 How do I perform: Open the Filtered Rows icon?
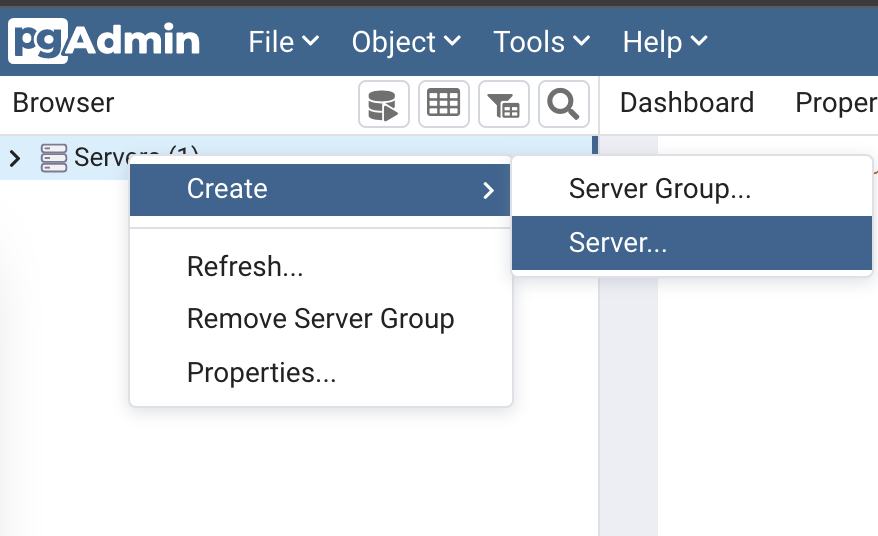[503, 104]
